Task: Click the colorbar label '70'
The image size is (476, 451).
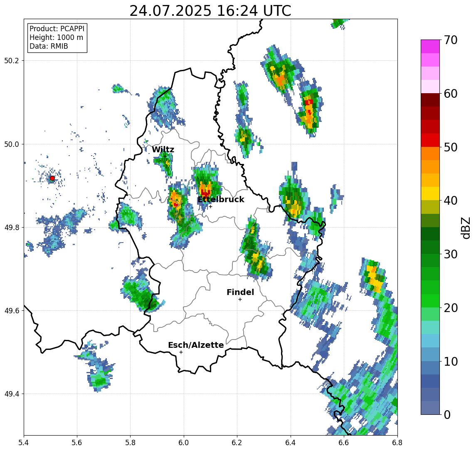Action: [451, 40]
